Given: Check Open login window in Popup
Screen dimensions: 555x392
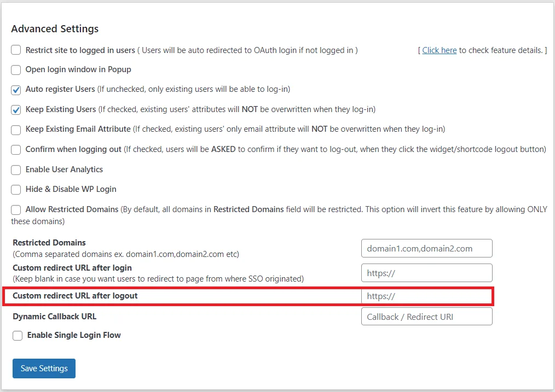Looking at the screenshot, I should coord(16,69).
